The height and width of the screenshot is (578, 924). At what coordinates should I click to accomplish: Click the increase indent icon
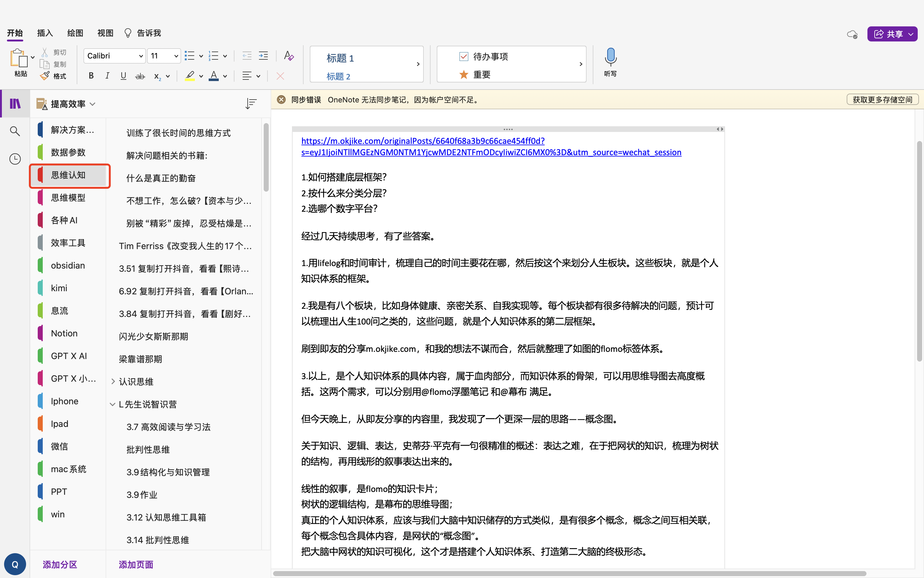point(263,56)
